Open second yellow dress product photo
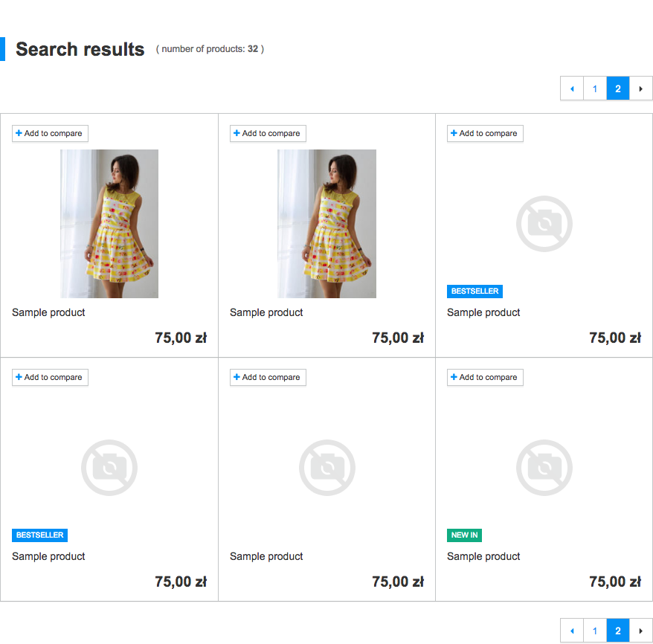The height and width of the screenshot is (644, 653). [326, 224]
